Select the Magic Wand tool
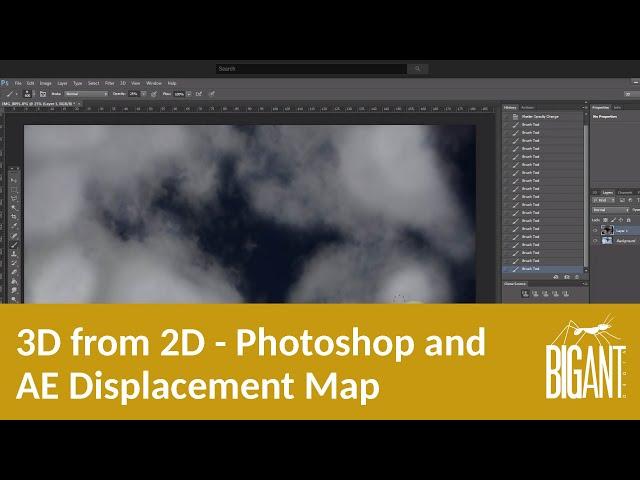640x480 pixels. point(14,208)
